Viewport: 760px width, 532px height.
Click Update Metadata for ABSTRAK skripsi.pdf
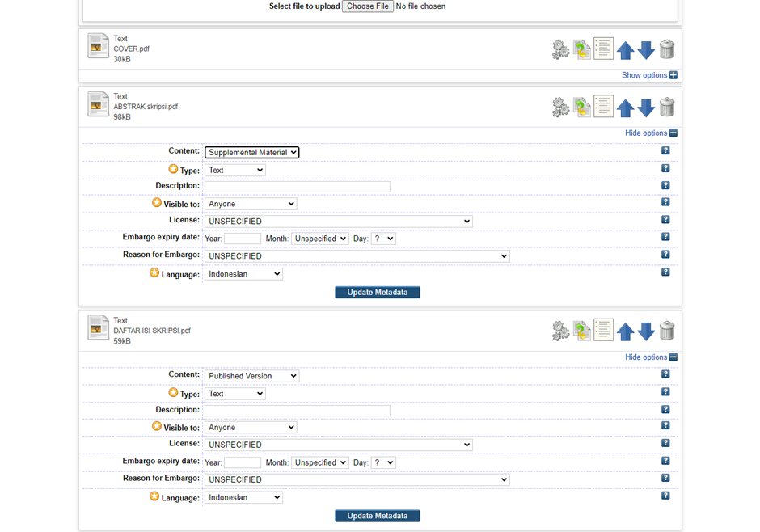[x=378, y=292]
